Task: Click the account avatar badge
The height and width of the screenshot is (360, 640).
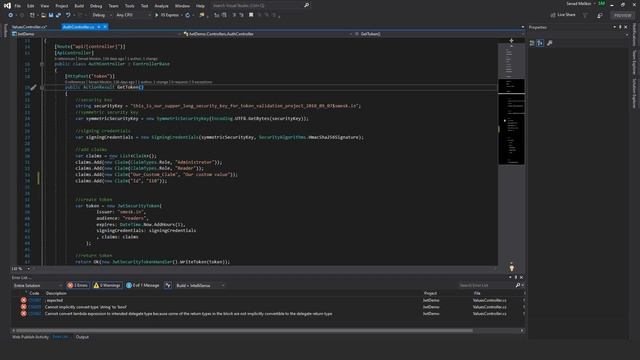Action: (602, 4)
